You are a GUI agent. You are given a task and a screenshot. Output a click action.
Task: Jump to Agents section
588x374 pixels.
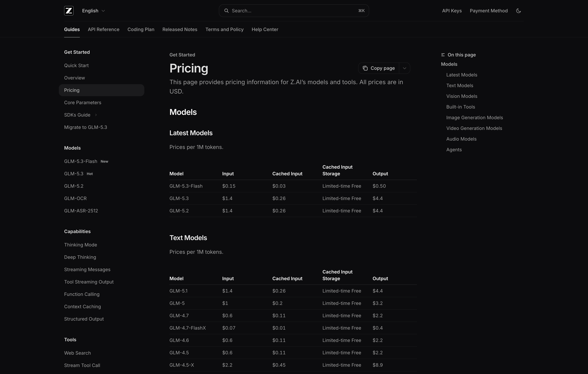[x=454, y=150]
